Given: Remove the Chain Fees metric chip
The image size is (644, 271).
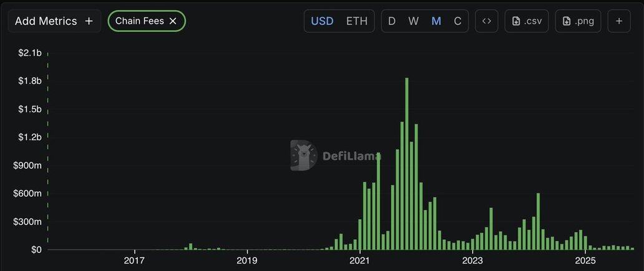Looking at the screenshot, I should pyautogui.click(x=173, y=21).
